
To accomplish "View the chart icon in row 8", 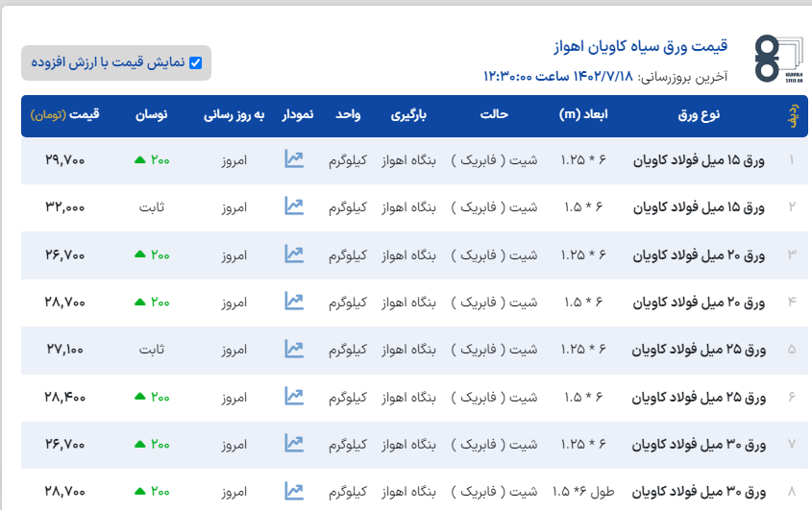I will pyautogui.click(x=295, y=491).
